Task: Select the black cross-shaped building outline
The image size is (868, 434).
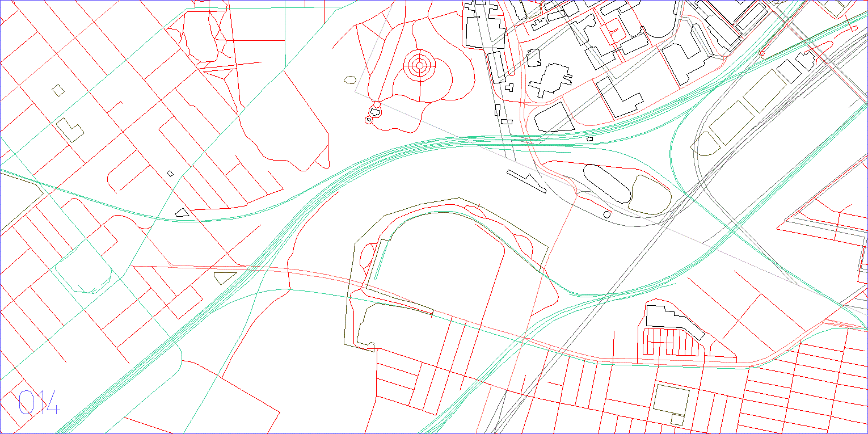Action: (549, 80)
